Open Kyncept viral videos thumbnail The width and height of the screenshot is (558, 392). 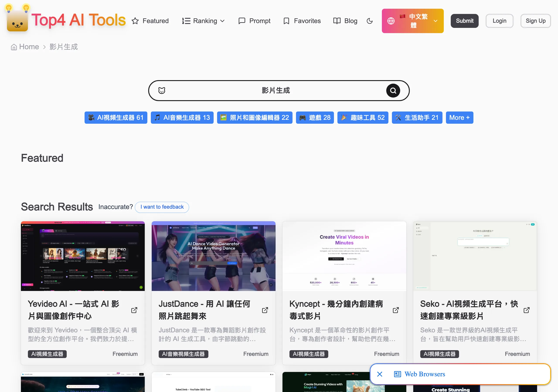344,256
